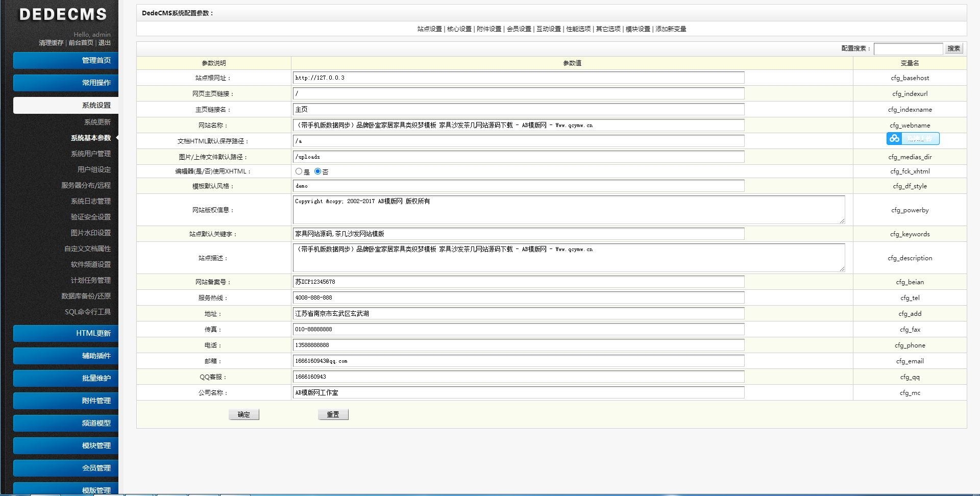Focus the QQ客服 input field

coord(519,377)
